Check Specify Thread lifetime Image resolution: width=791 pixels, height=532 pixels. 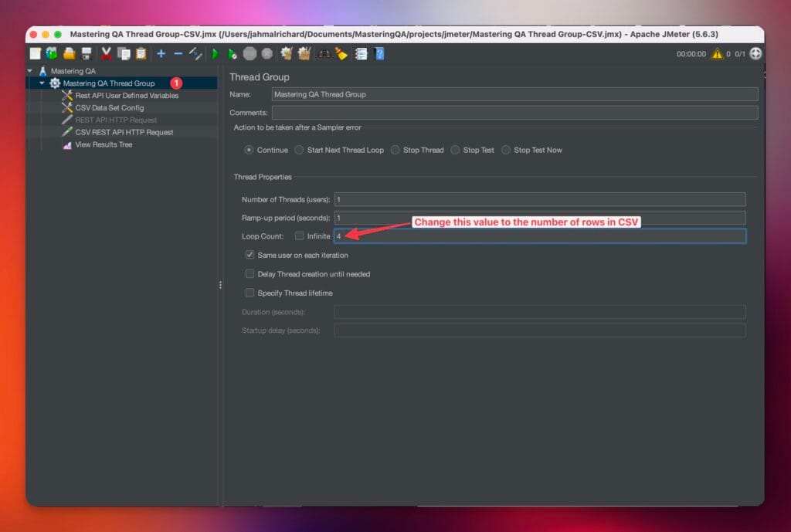coord(250,293)
